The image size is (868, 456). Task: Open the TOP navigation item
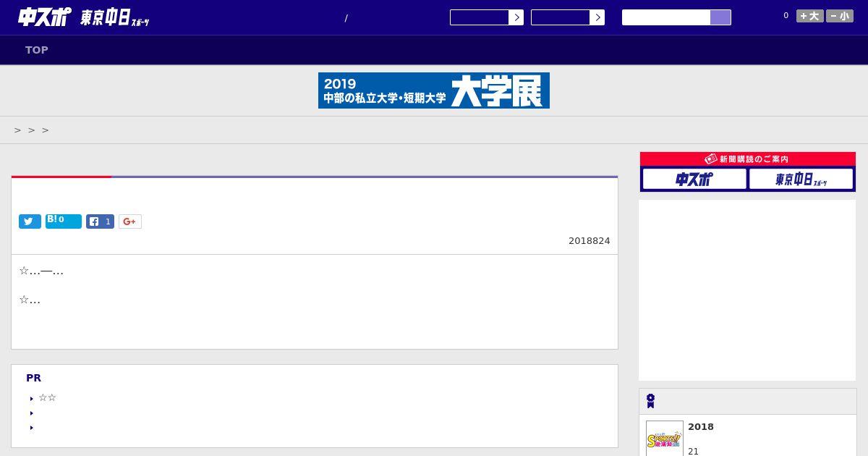click(37, 50)
